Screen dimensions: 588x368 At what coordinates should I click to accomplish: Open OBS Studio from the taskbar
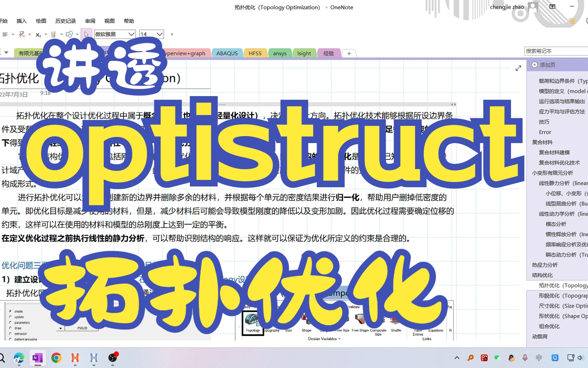coord(113,358)
